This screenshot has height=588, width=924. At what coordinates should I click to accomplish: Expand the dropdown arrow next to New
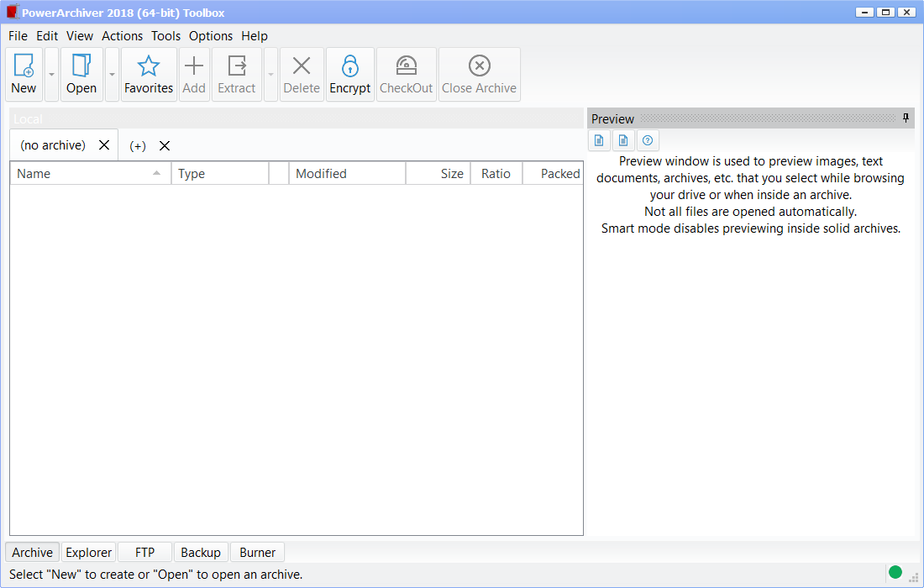point(51,74)
